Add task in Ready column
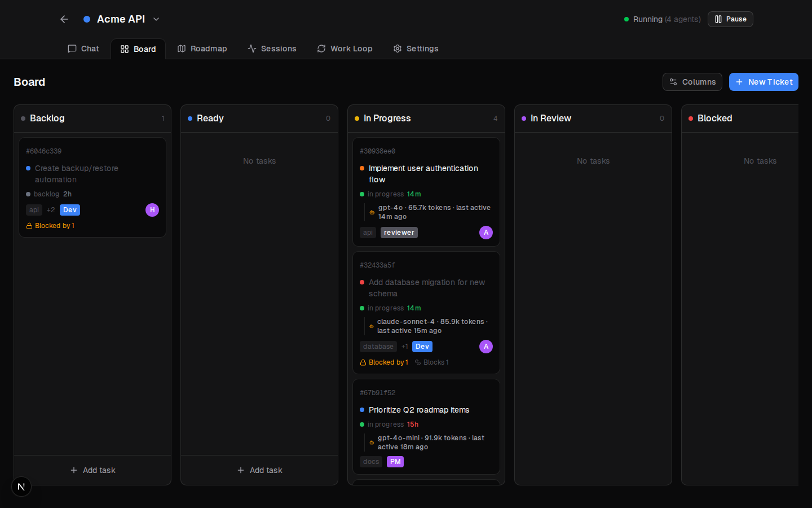 pos(259,470)
